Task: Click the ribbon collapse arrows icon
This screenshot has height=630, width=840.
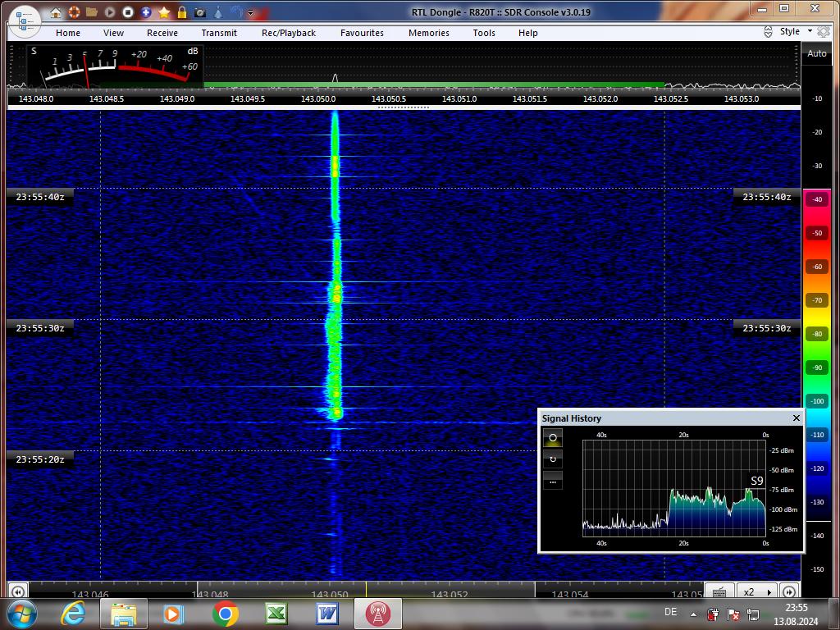Action: pyautogui.click(x=768, y=32)
